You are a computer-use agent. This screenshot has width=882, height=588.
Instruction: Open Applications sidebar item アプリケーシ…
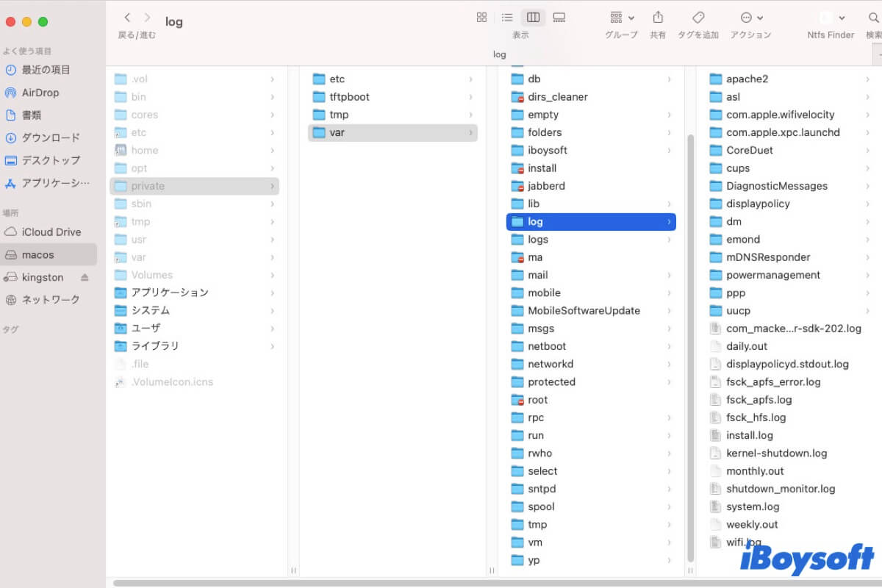(x=47, y=183)
